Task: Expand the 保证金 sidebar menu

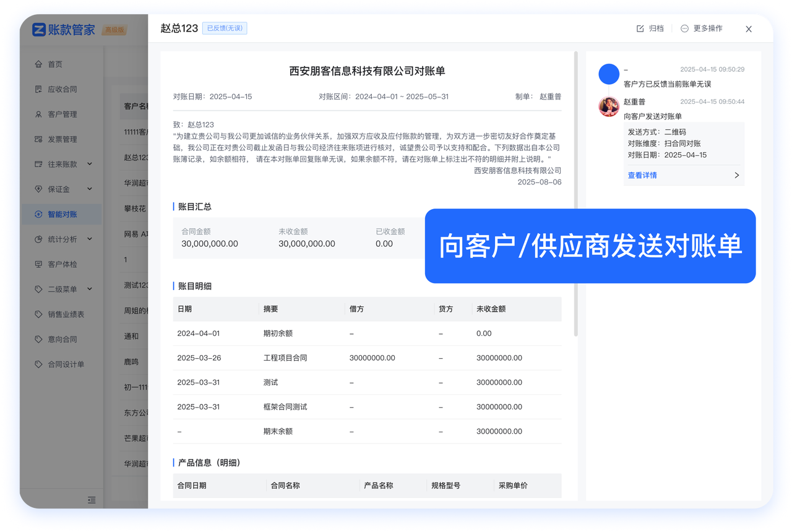Action: pyautogui.click(x=90, y=189)
